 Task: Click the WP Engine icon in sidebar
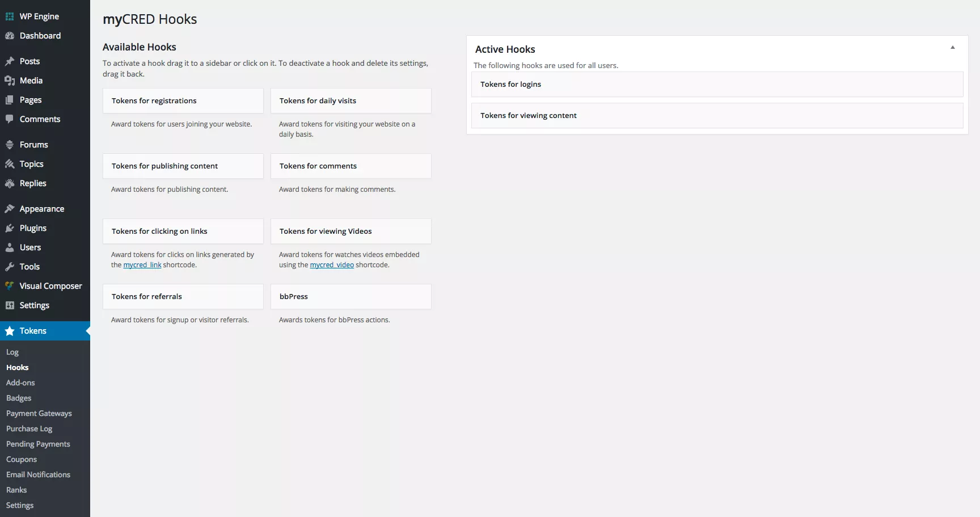10,16
